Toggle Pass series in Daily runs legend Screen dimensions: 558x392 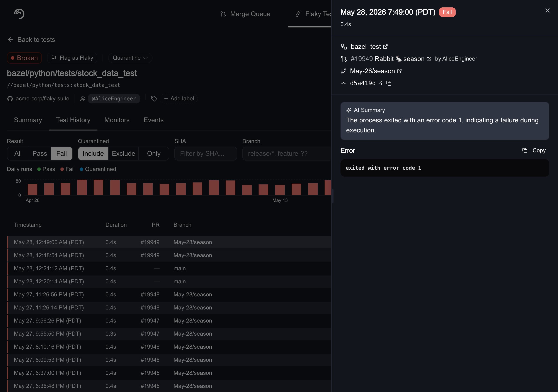click(46, 169)
